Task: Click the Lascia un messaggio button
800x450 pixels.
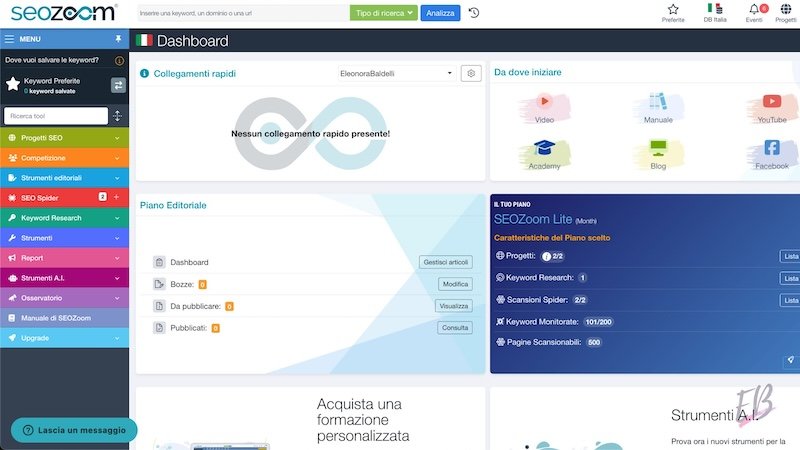Action: 74,430
